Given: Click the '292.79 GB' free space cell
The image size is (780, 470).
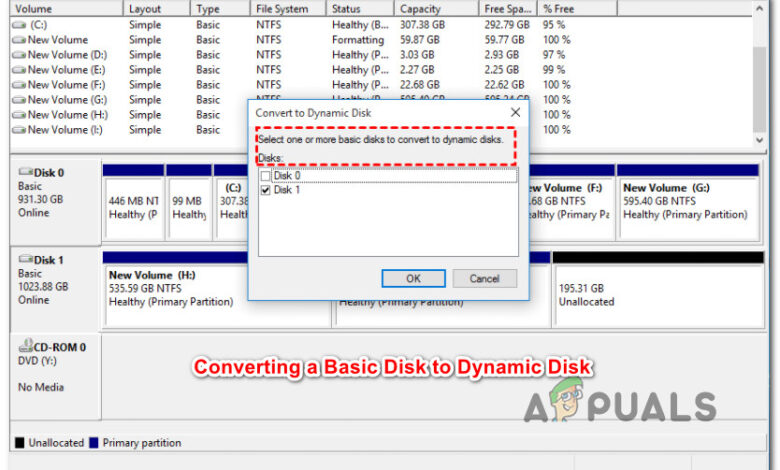Looking at the screenshot, I should point(507,25).
